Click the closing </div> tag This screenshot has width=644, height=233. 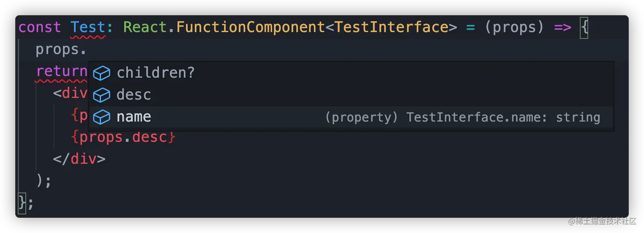pyautogui.click(x=79, y=159)
